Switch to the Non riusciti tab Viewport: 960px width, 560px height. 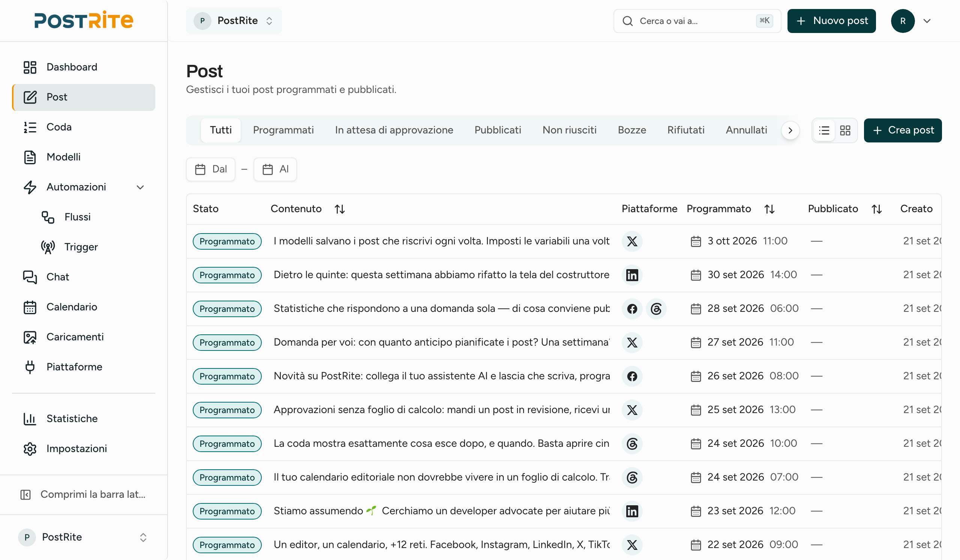[570, 130]
